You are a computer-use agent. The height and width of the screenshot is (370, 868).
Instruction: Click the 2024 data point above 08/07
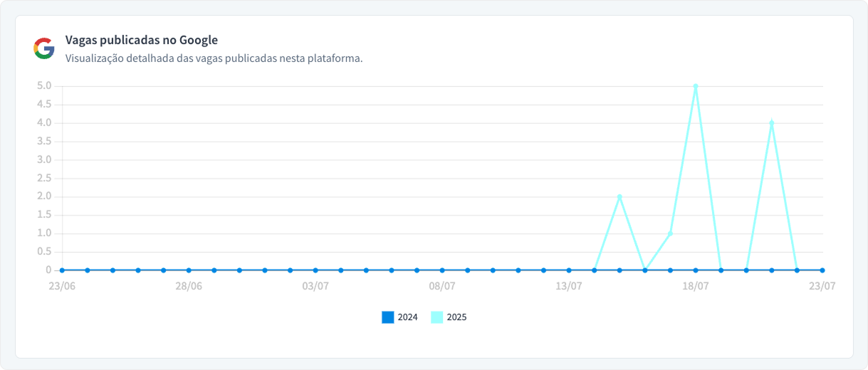(442, 270)
